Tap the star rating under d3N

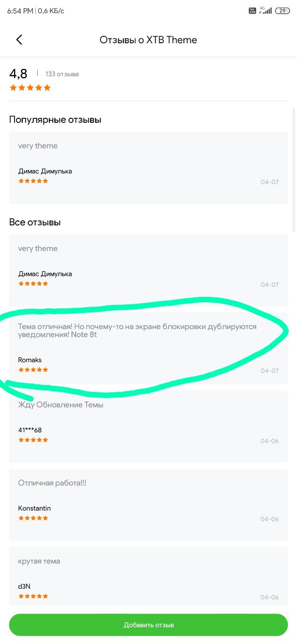(x=33, y=596)
